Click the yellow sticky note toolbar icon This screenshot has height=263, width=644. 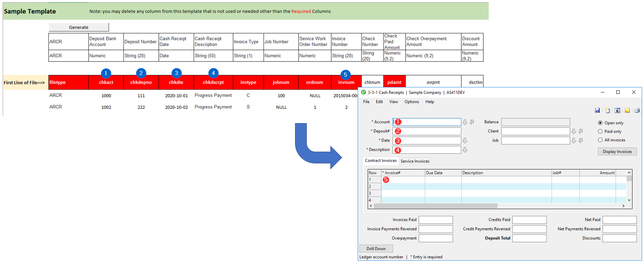pyautogui.click(x=627, y=111)
